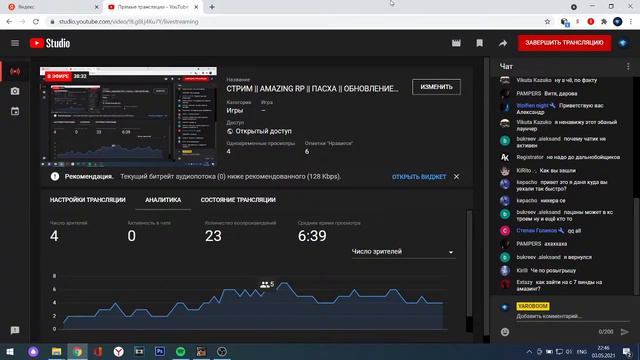640x360 pixels.
Task: Open a new browser tab
Action: pos(212,7)
